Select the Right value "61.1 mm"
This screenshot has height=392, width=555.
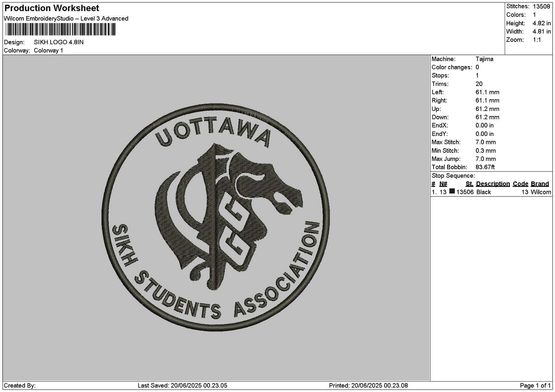click(487, 101)
